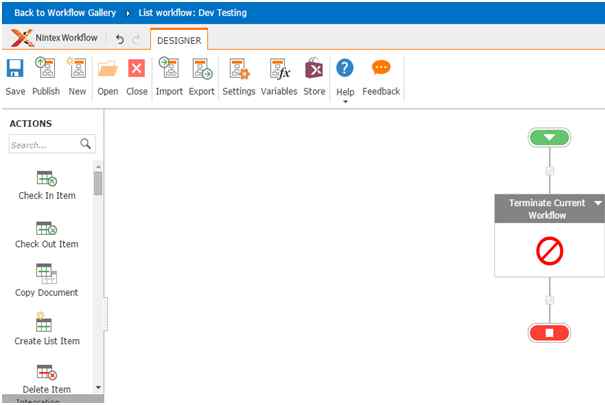
Task: Click the actions scrollbar down arrow
Action: (98, 387)
